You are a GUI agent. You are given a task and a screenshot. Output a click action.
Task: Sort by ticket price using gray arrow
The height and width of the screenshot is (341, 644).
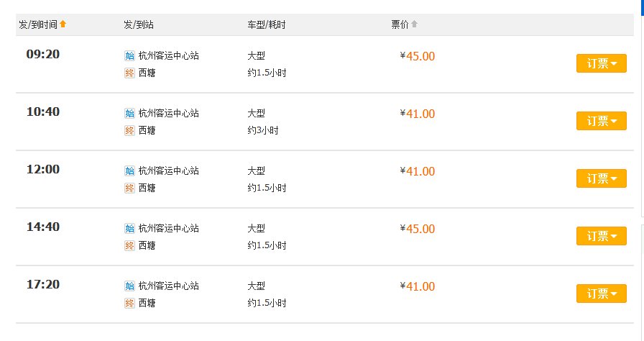(x=414, y=24)
